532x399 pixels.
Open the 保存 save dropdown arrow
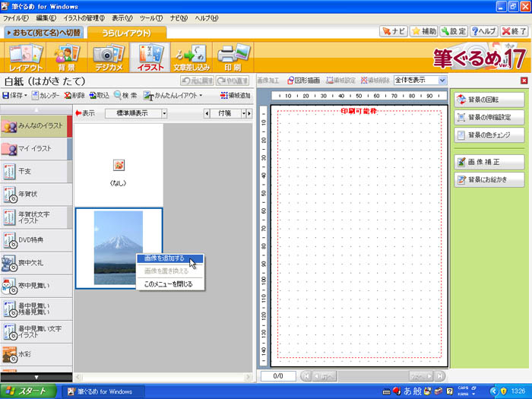click(26, 96)
